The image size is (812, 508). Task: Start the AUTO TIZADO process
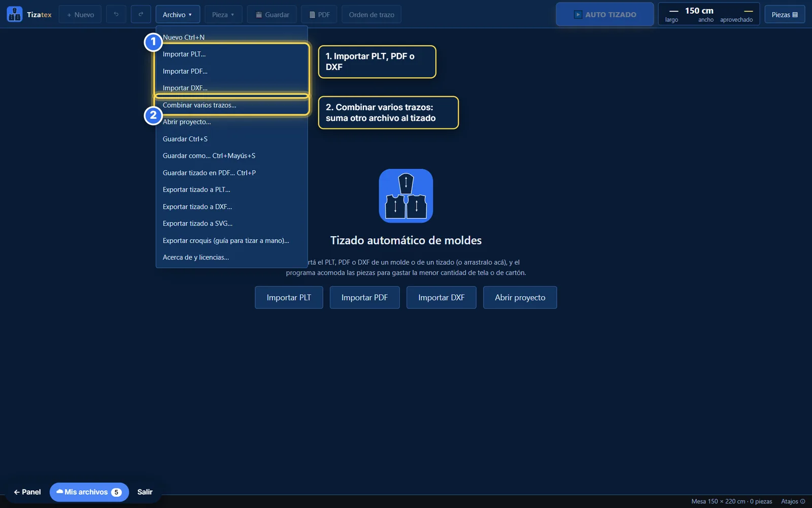click(x=605, y=14)
